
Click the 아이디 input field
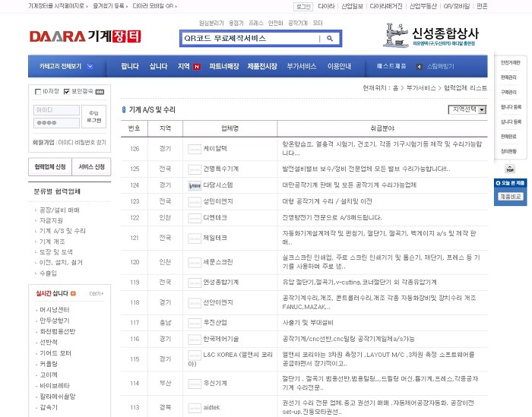click(56, 110)
